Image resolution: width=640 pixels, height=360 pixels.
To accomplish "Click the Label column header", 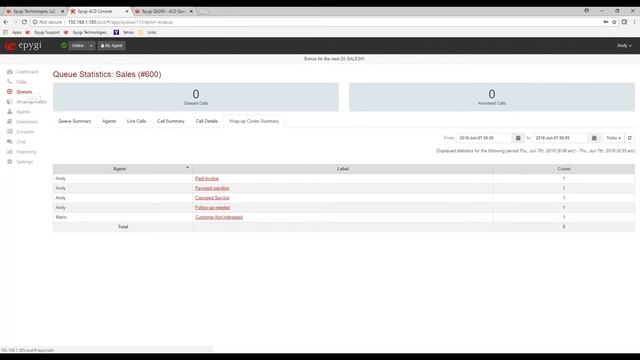I will tap(343, 169).
